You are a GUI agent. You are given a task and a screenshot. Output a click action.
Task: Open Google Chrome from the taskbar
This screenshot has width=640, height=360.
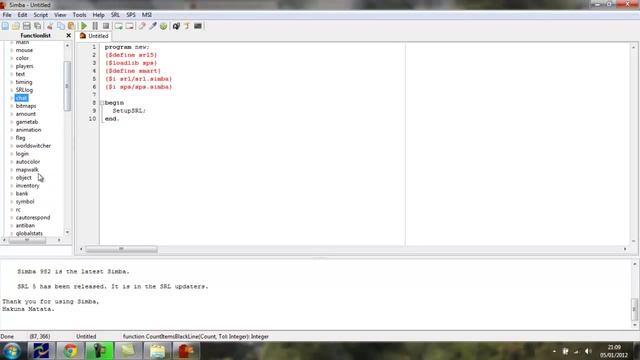(x=70, y=351)
